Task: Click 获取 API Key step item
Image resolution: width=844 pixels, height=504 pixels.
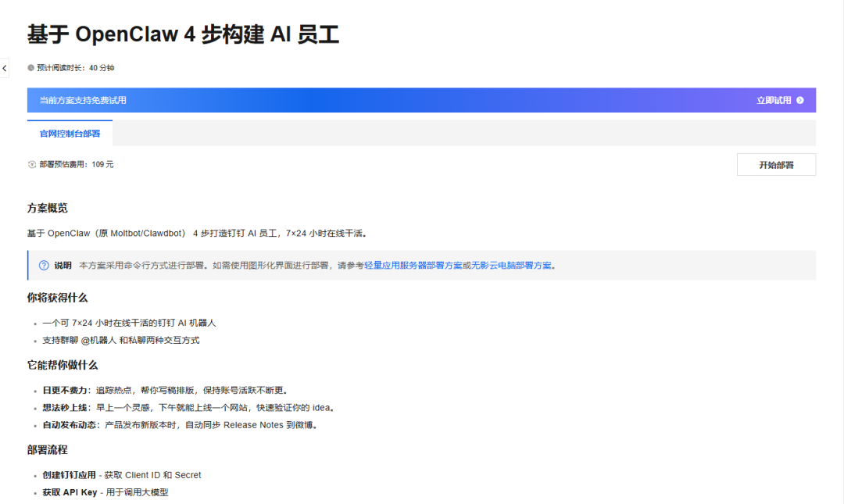Action: tap(105, 492)
